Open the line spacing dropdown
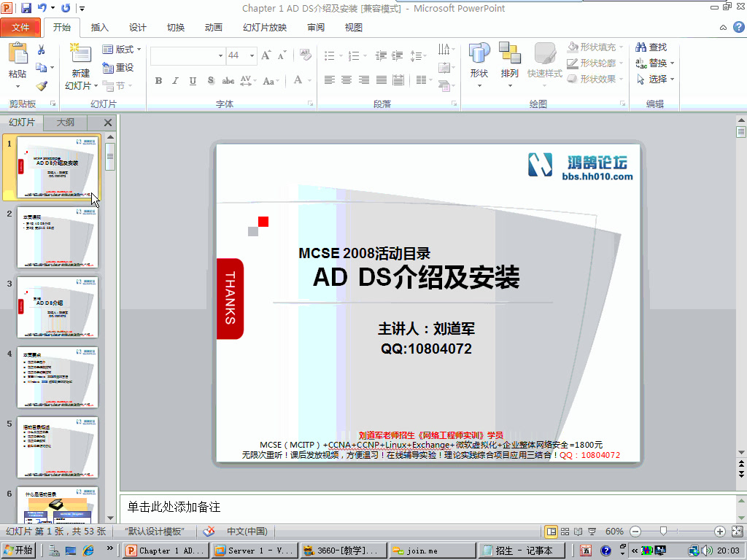 pos(417,56)
